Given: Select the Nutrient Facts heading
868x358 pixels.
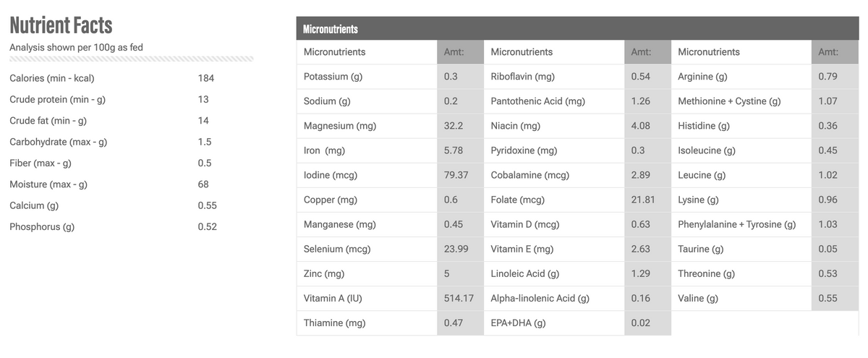Looking at the screenshot, I should point(61,25).
